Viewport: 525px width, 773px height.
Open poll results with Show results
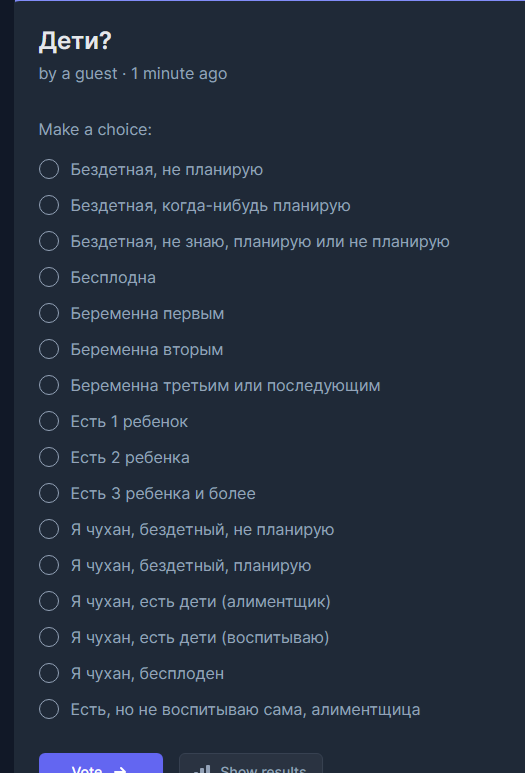coord(251,764)
